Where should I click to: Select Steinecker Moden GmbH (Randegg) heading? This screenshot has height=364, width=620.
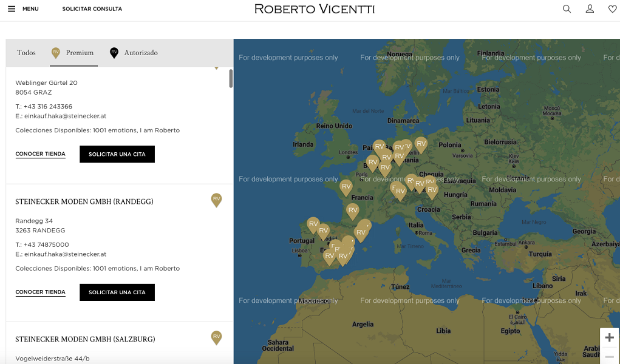click(84, 201)
